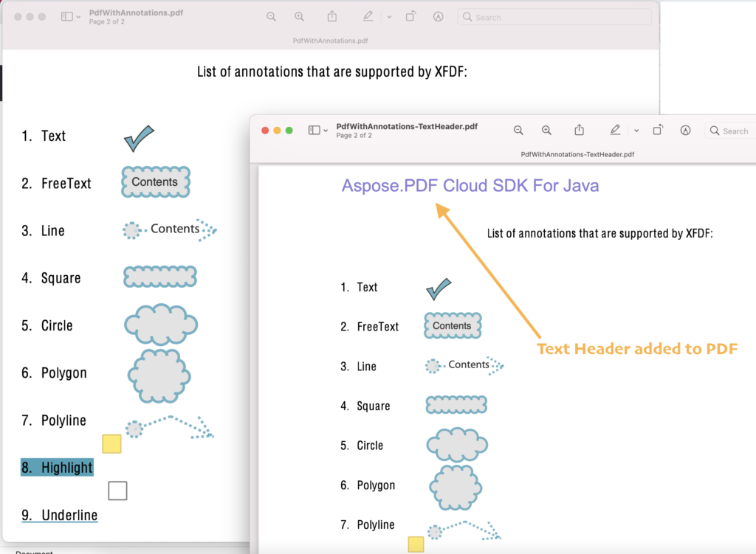Open the yellow sticky note in back window

point(112,443)
